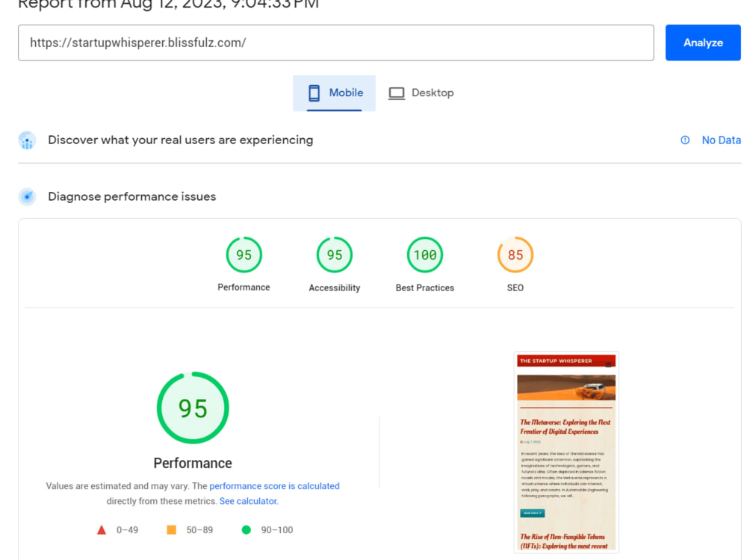
Task: Click the red triangle 0–49 legend icon
Action: point(102,530)
